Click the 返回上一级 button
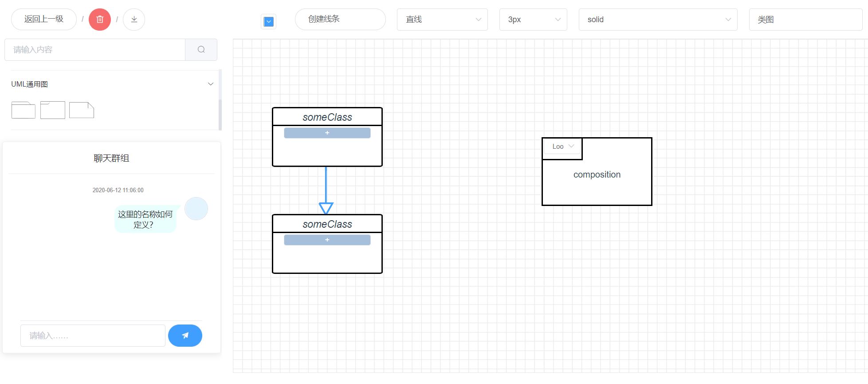 pos(44,20)
